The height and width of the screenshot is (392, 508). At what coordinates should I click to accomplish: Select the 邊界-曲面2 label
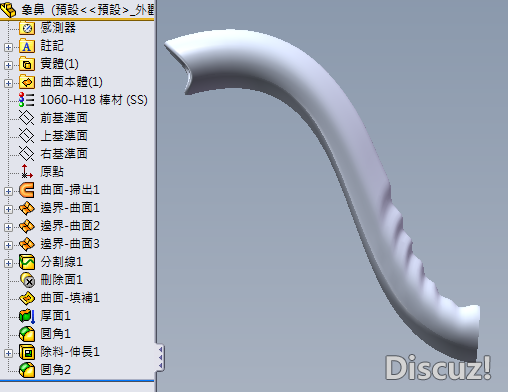click(70, 226)
